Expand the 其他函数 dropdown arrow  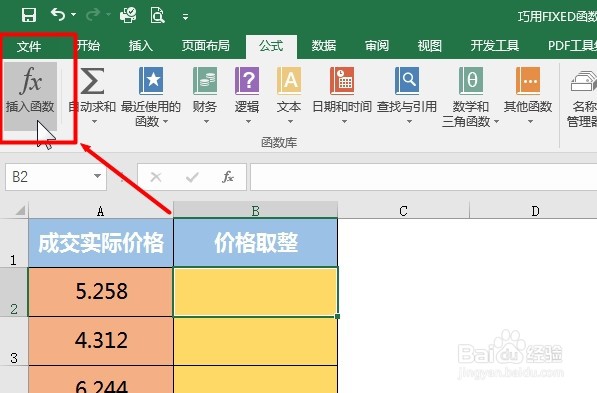(530, 122)
